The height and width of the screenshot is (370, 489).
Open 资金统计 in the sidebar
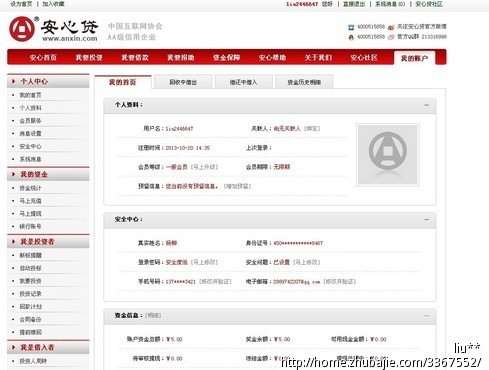coord(30,188)
